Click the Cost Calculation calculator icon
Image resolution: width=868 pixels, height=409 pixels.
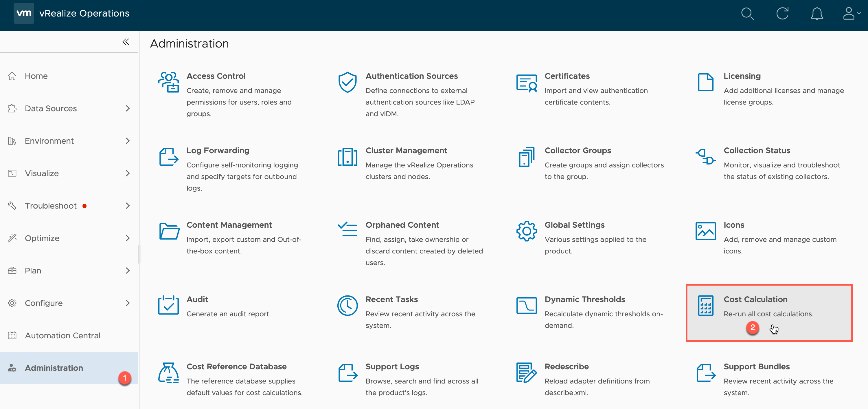706,306
